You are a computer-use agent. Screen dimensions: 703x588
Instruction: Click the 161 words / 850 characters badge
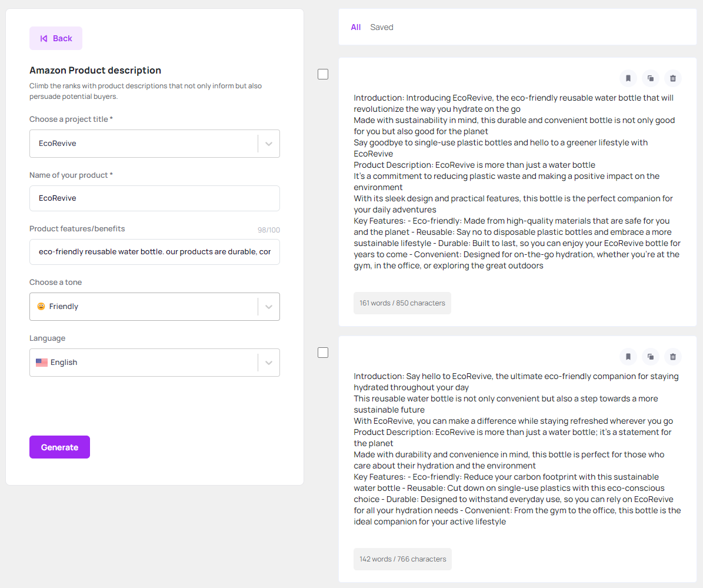pyautogui.click(x=402, y=303)
